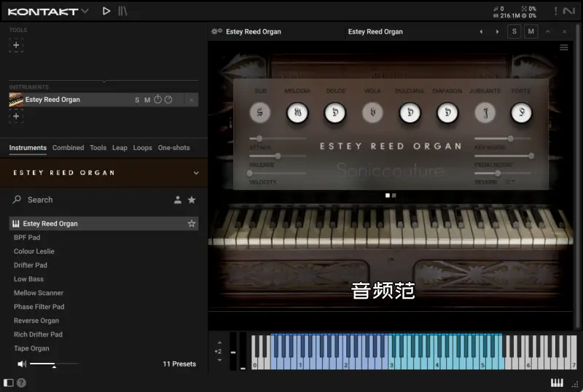Adjust the preview volume slider
The width and height of the screenshot is (583, 392).
(54, 364)
